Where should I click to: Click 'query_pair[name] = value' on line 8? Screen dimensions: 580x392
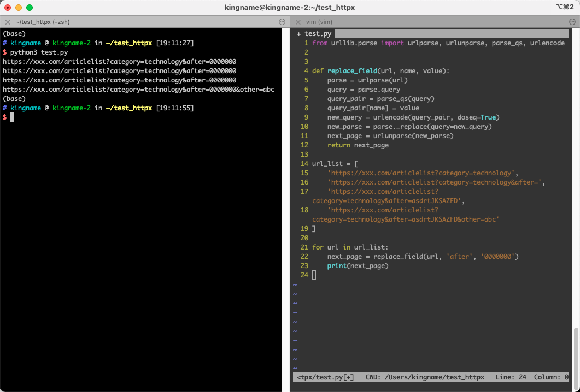coord(373,108)
